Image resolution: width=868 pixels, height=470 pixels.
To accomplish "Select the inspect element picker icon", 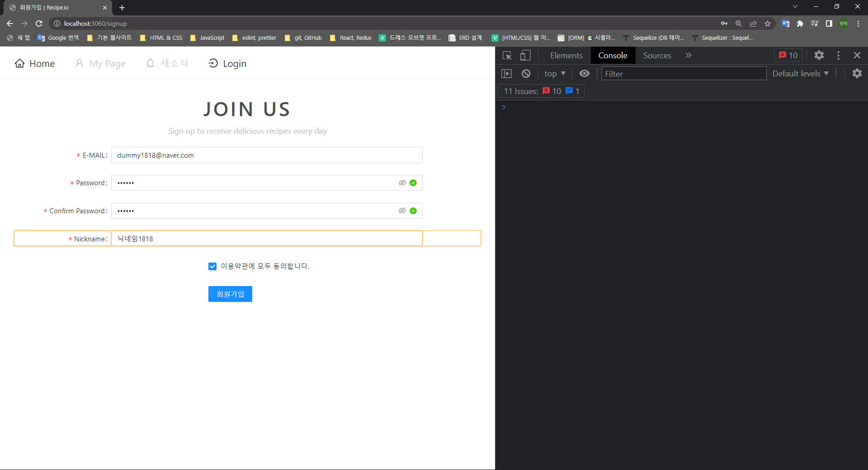I will tap(507, 55).
